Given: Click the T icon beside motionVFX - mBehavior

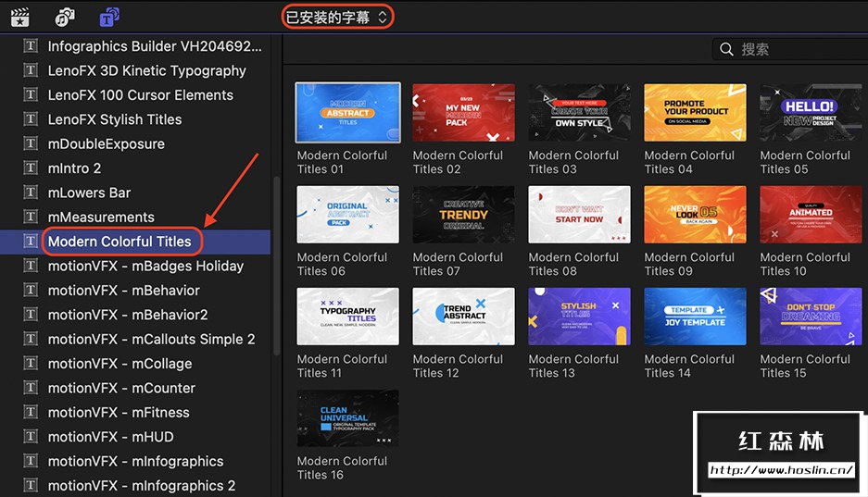Looking at the screenshot, I should click(x=31, y=290).
